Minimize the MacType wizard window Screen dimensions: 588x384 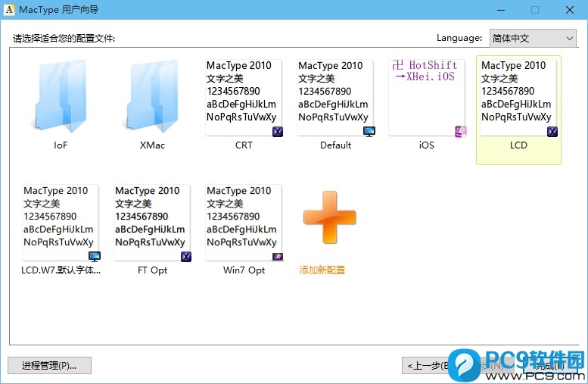tap(501, 10)
